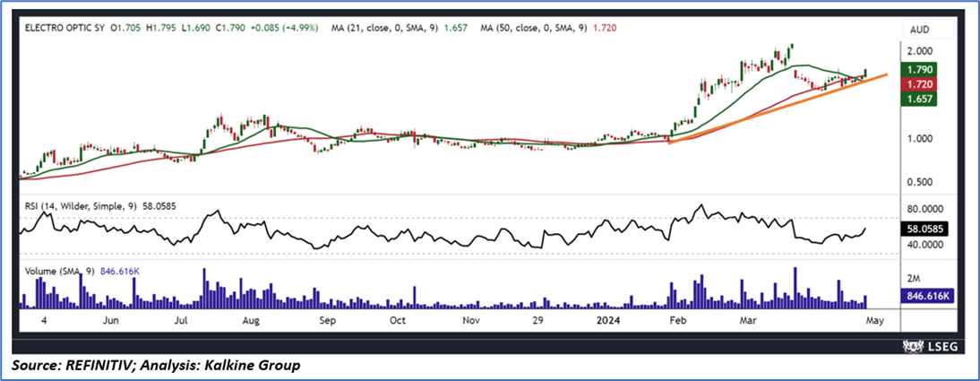The image size is (980, 381).
Task: Click the Jul label on time axis
Action: 181,321
